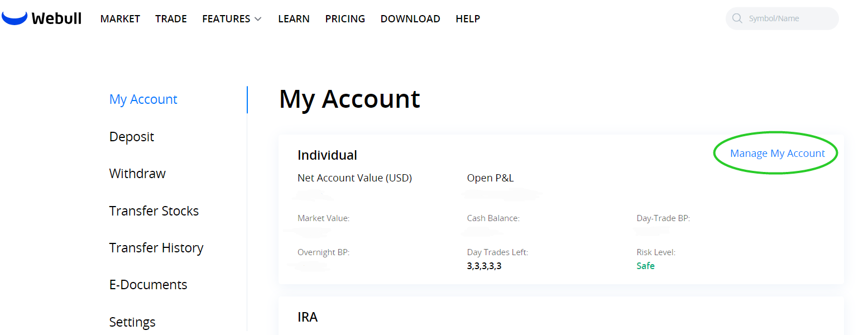Viewport: 868px width, 335px height.
Task: View the Transfer History page
Action: tap(156, 247)
